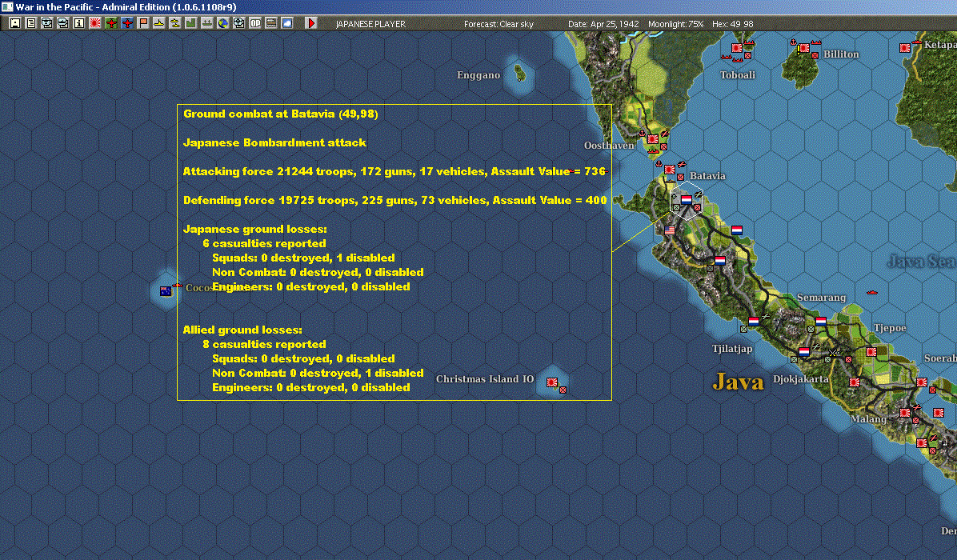This screenshot has width=957, height=560.
Task: Click the Enggano island label
Action: click(x=478, y=75)
